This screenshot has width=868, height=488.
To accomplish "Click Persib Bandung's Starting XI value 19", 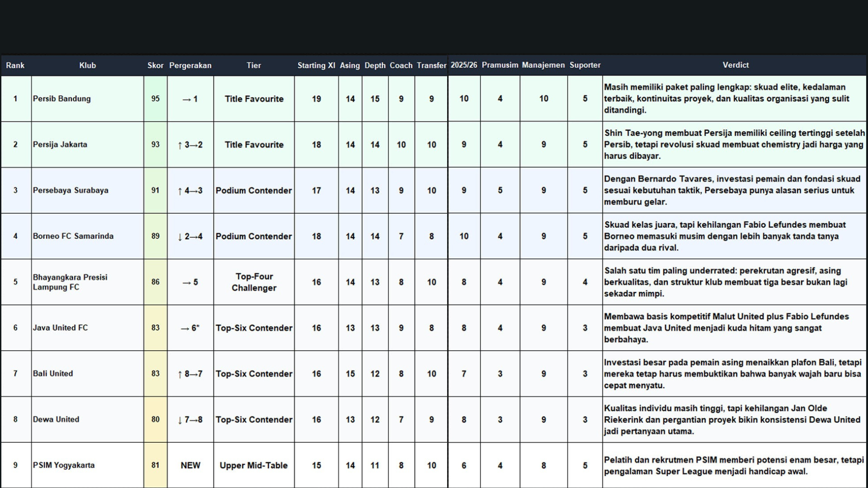I will 316,99.
